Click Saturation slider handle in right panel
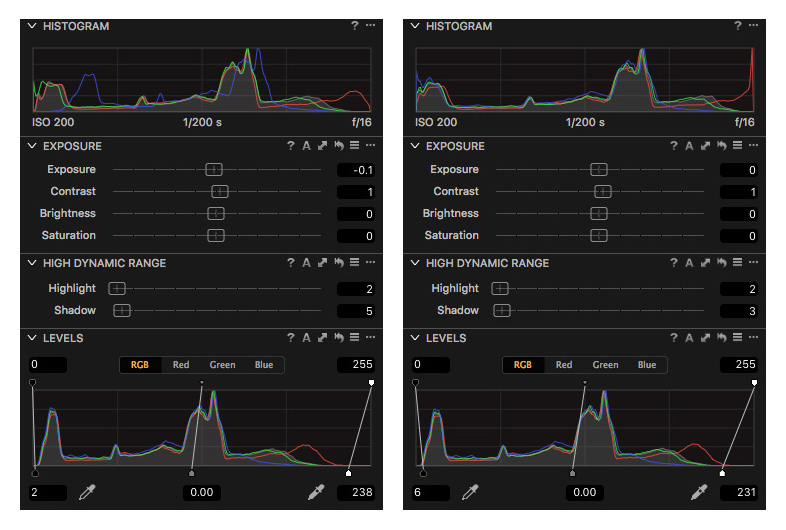The height and width of the screenshot is (530, 786). (599, 235)
